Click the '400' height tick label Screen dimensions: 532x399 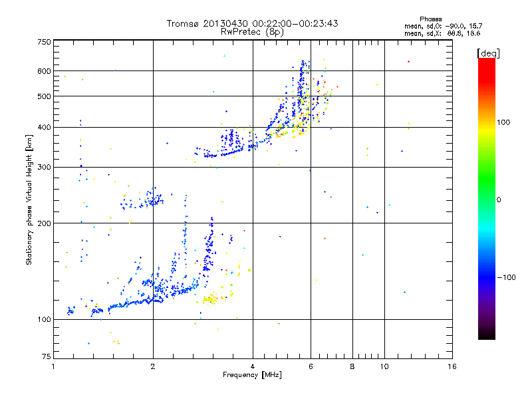pyautogui.click(x=45, y=128)
